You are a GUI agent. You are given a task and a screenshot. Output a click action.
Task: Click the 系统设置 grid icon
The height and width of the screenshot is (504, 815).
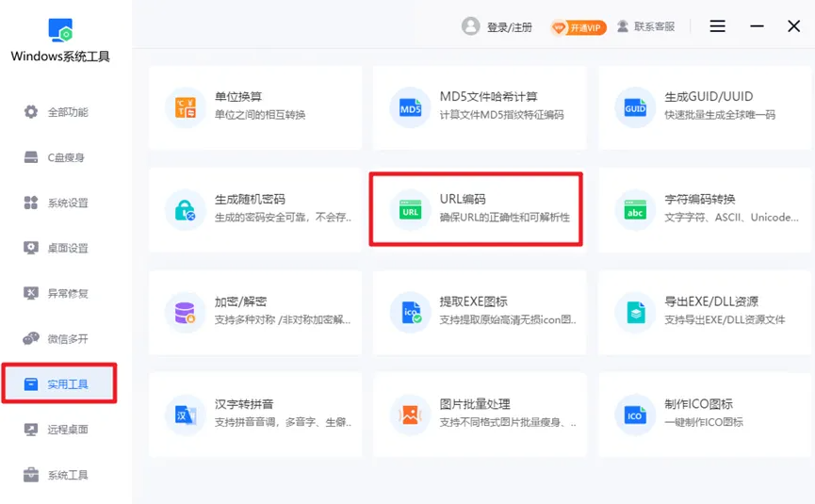[31, 203]
